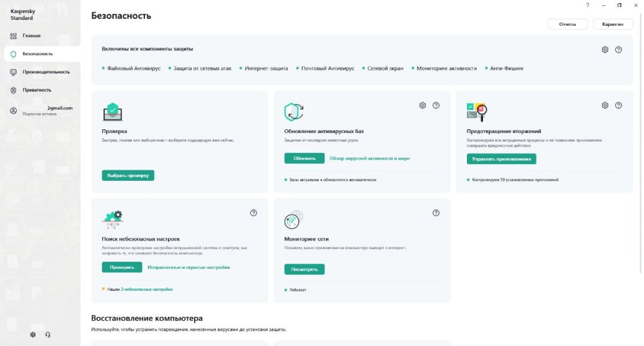Open Обзор вирусной активности в мире link
This screenshot has width=644, height=346.
coord(370,158)
